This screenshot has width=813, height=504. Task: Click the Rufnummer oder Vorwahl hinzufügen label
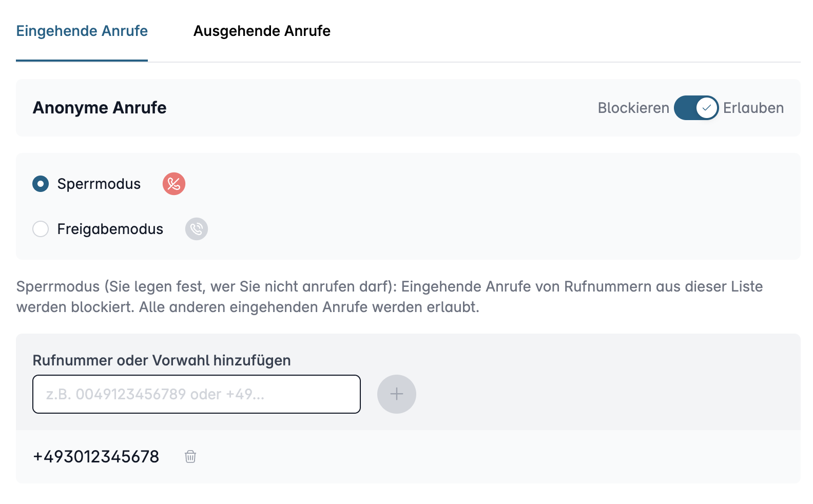tap(162, 360)
